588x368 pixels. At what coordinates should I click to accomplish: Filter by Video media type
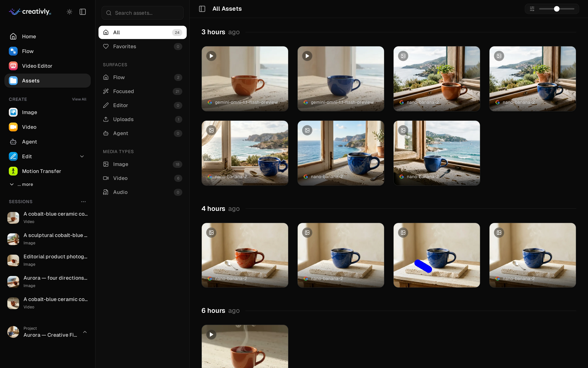pos(143,178)
